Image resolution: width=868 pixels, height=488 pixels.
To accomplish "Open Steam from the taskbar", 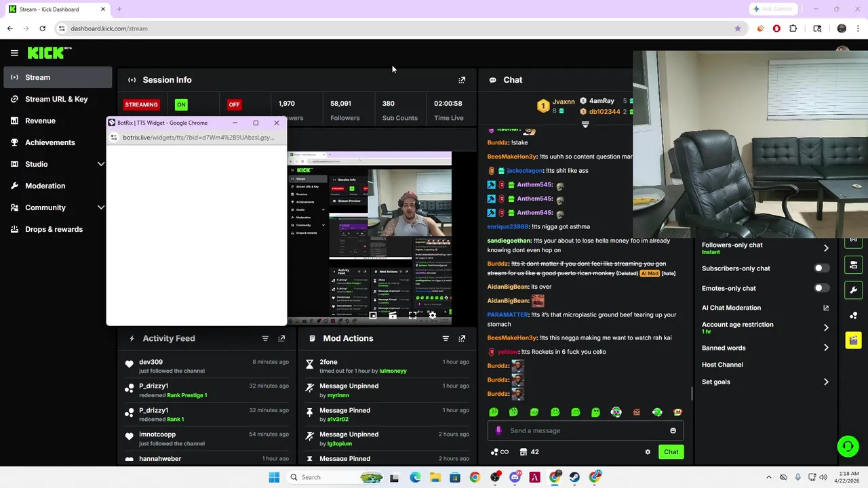I will click(x=574, y=477).
